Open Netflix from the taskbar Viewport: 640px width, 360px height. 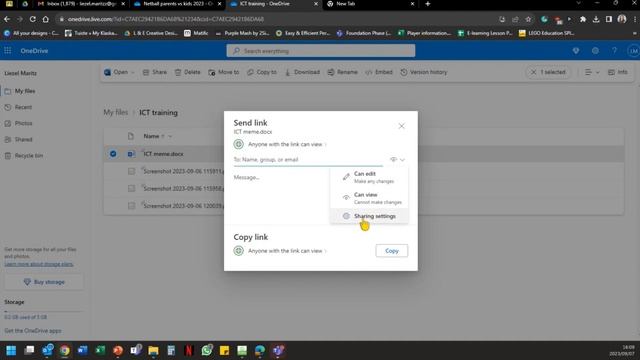pyautogui.click(x=189, y=350)
